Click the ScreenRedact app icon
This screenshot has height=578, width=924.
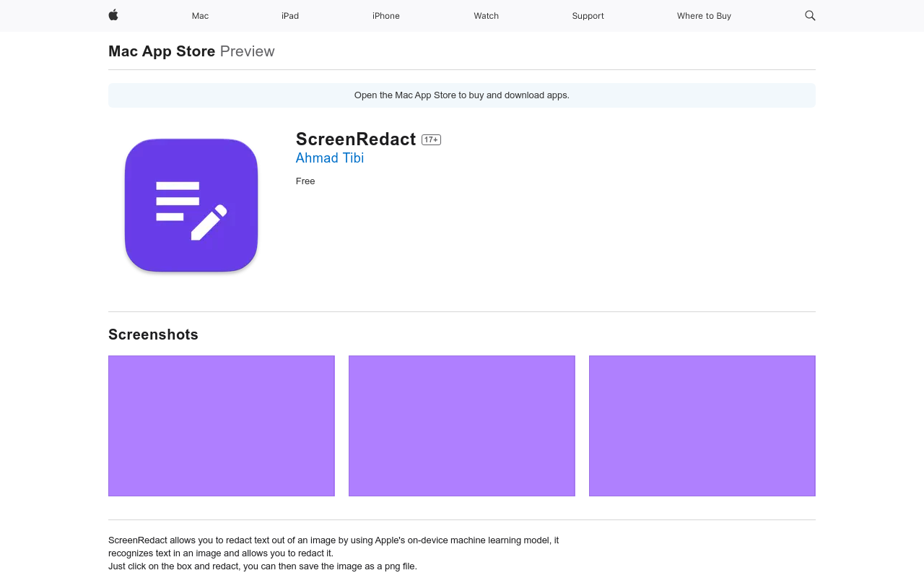click(x=191, y=205)
